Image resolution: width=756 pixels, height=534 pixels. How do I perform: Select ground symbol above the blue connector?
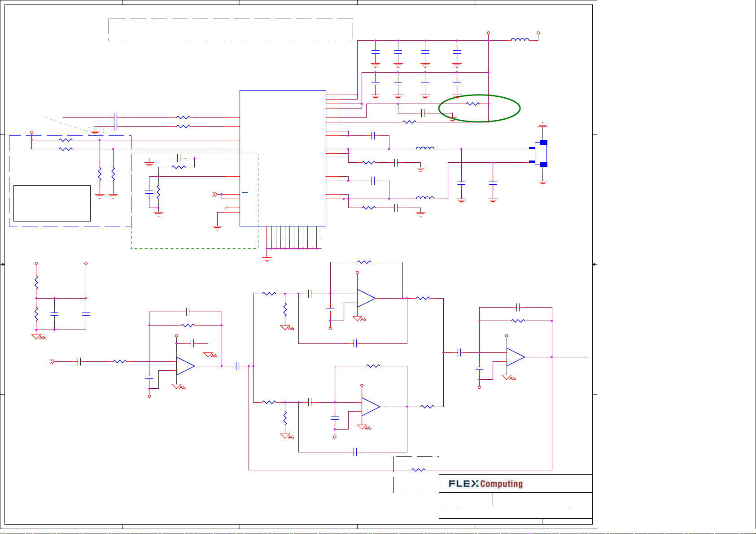(x=543, y=124)
